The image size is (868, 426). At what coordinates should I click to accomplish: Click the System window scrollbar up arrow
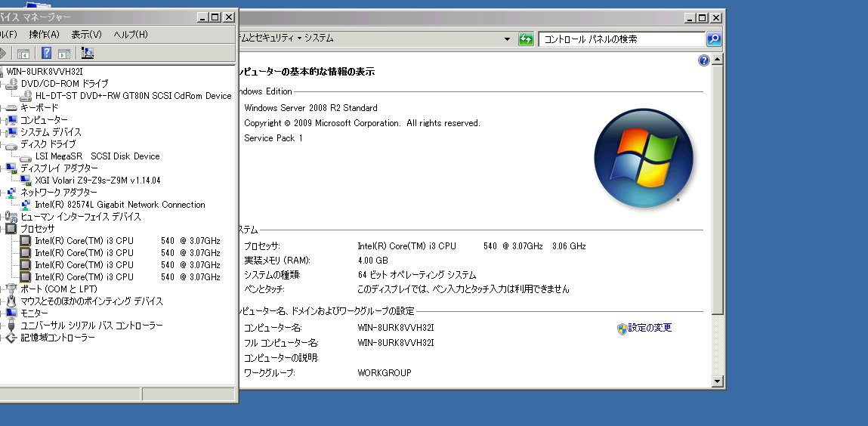tap(718, 59)
